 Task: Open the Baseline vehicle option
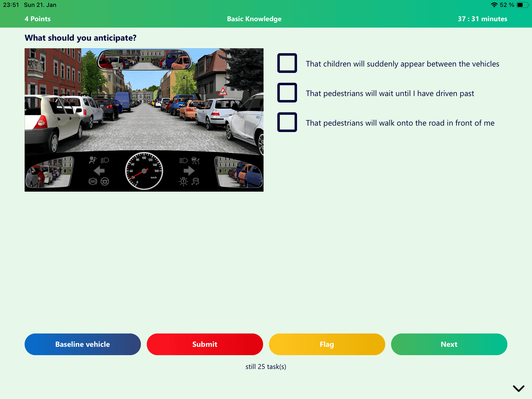pyautogui.click(x=83, y=344)
